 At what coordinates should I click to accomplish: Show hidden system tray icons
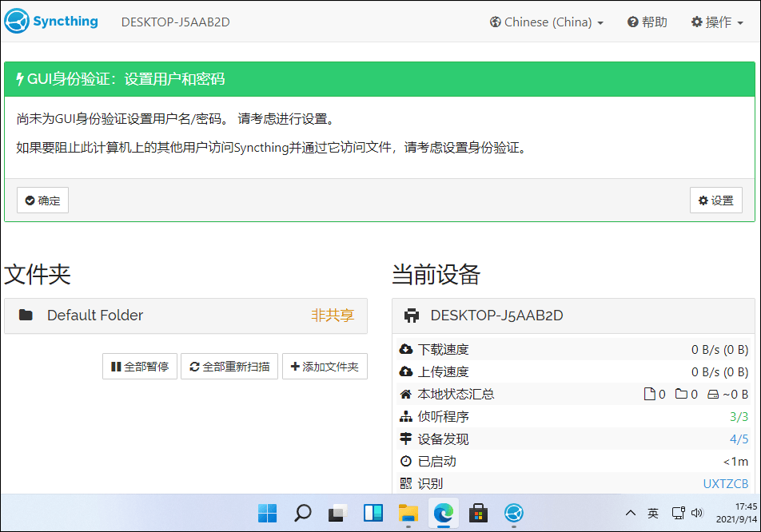coord(631,513)
